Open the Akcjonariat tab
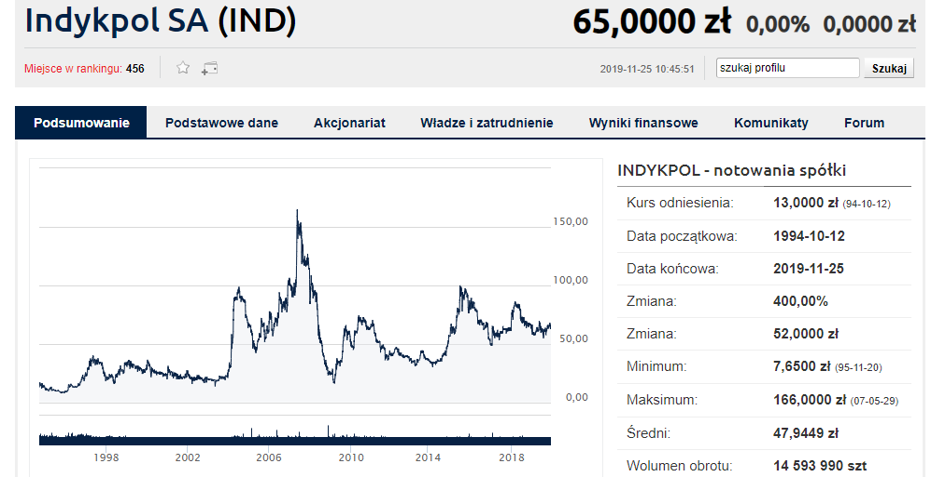 [350, 123]
